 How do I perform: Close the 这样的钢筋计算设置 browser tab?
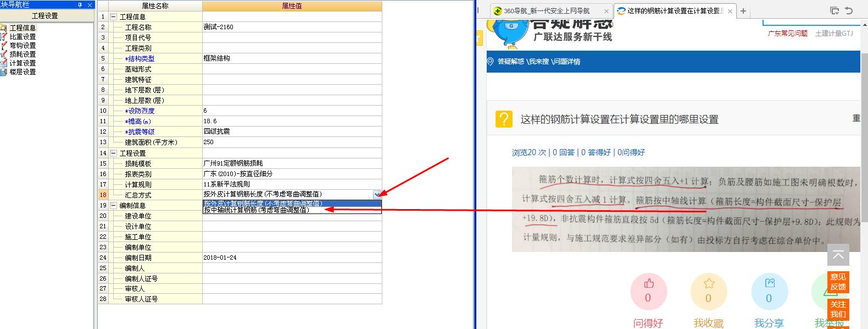coord(730,11)
